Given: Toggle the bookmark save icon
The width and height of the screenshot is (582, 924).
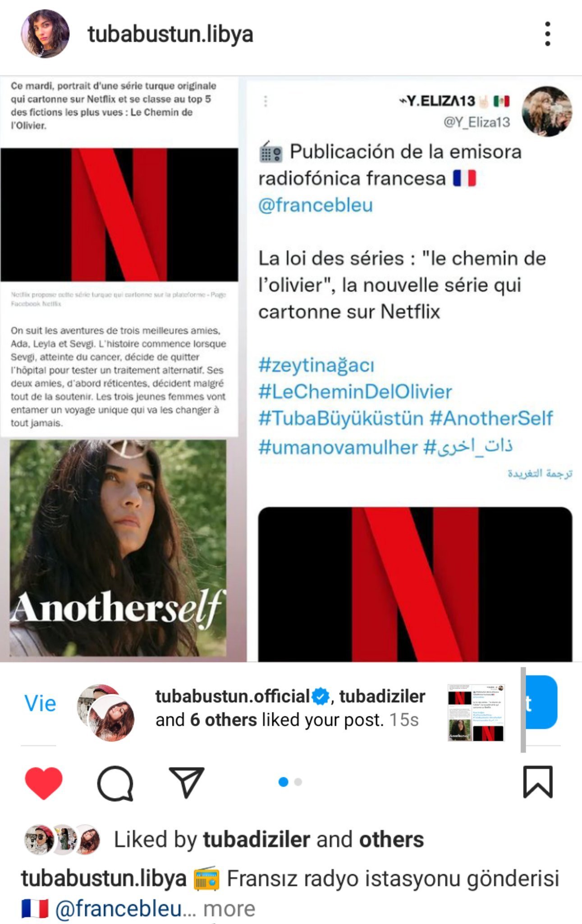Looking at the screenshot, I should click(537, 782).
